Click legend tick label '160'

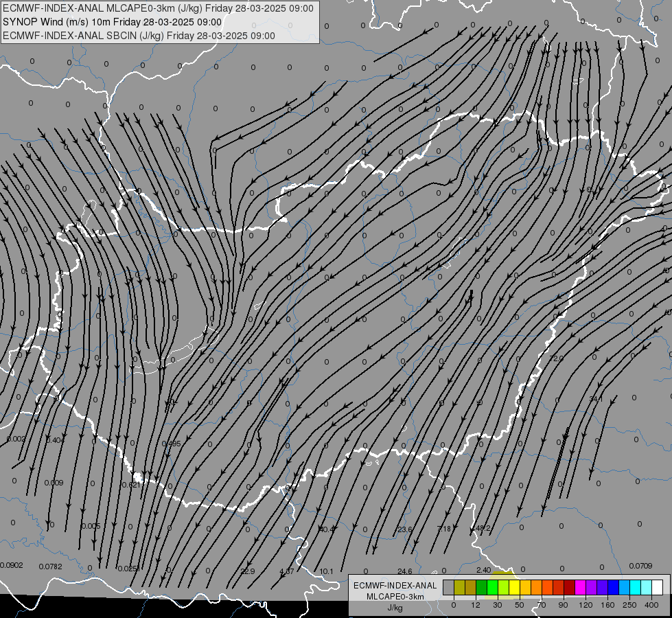tap(607, 605)
